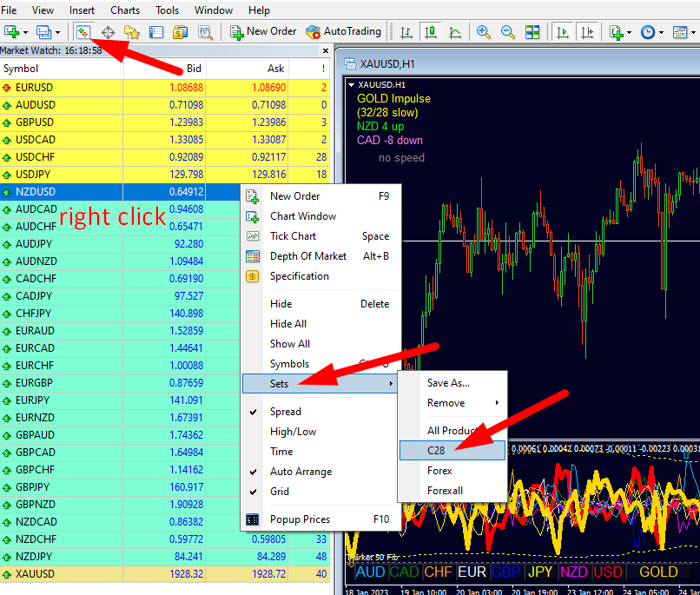Open New Chart dropdown arrow

coord(25,32)
